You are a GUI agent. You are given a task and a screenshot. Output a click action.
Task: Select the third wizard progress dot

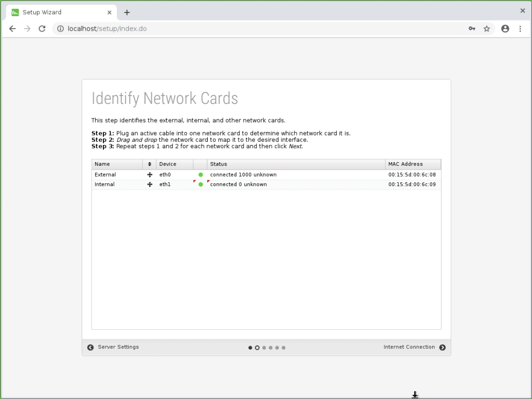point(264,348)
